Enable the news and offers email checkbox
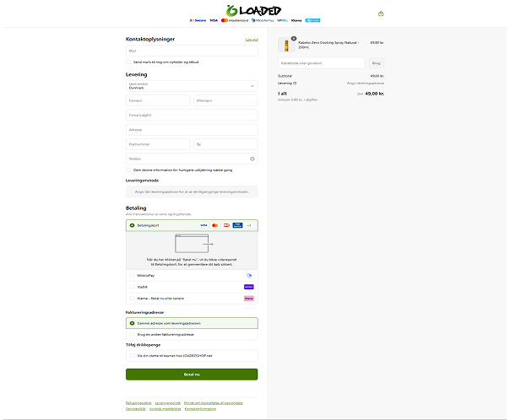 click(129, 62)
